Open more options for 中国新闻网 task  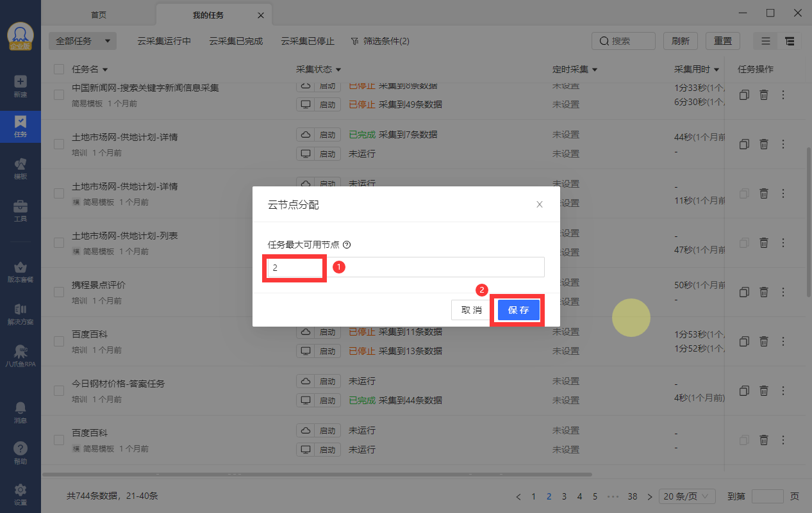(x=783, y=95)
